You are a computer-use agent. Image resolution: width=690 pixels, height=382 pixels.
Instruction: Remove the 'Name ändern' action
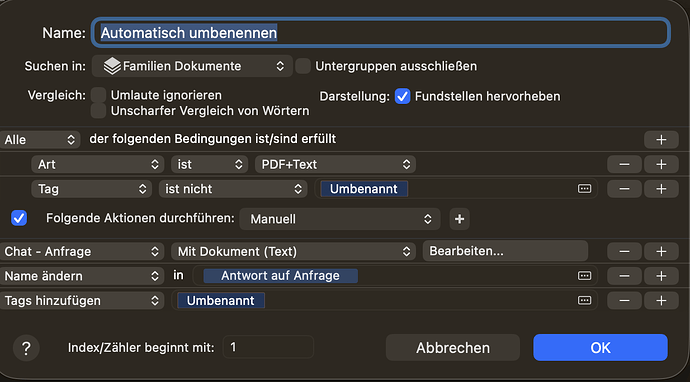(x=624, y=276)
